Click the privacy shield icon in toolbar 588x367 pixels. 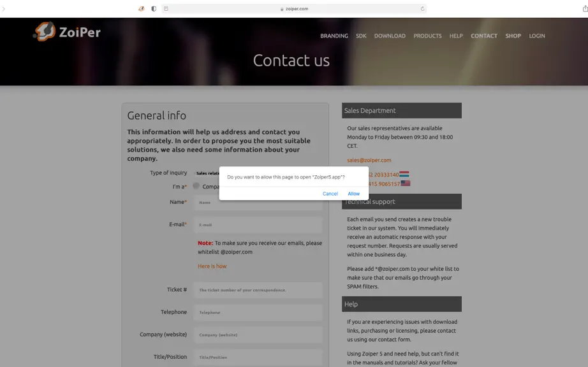154,9
